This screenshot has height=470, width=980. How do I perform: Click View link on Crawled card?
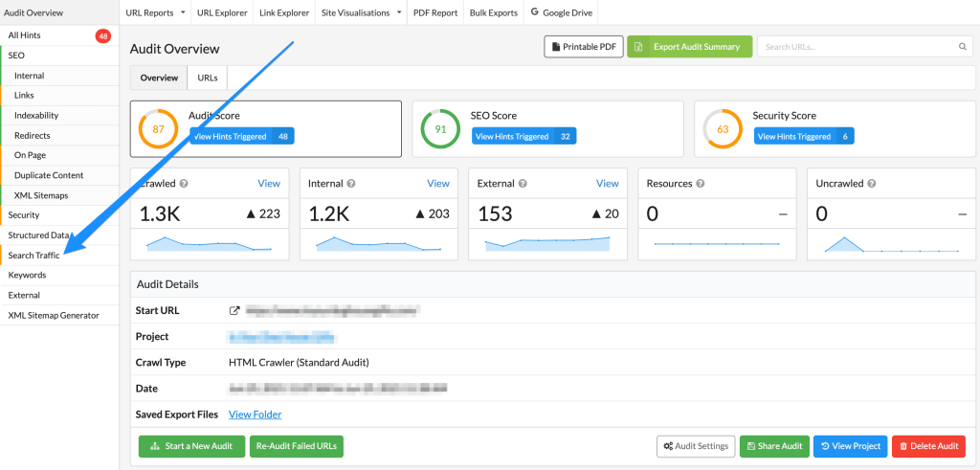tap(269, 184)
